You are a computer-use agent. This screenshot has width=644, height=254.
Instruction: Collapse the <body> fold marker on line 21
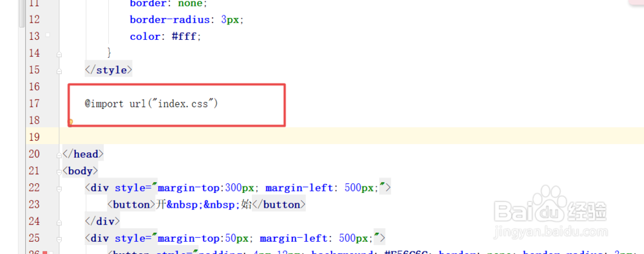[59, 172]
